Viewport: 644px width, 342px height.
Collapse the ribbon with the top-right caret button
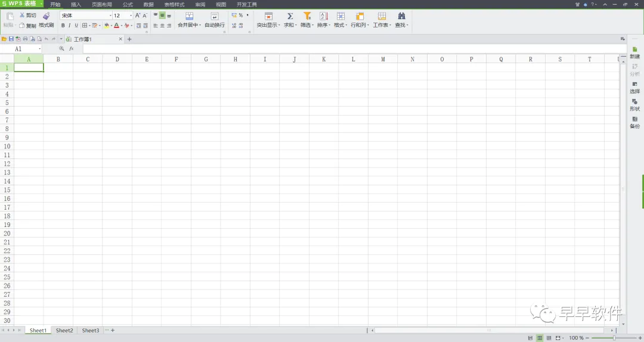point(605,4)
